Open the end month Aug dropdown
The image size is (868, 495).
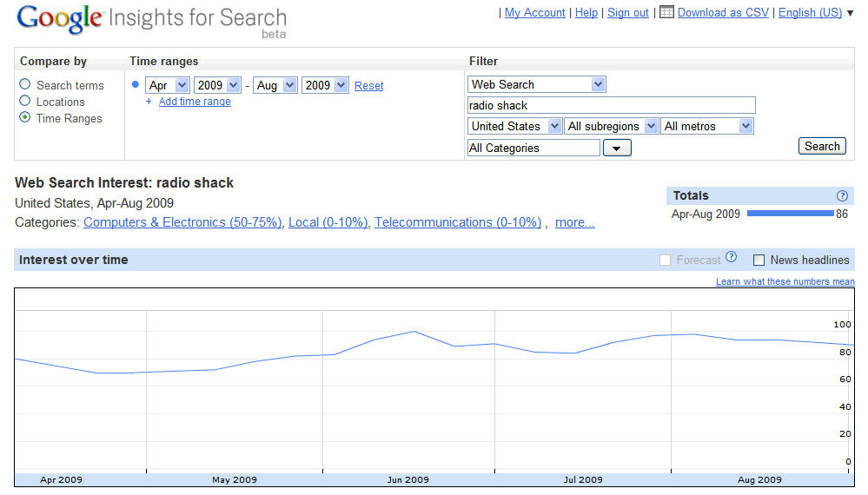[x=275, y=85]
